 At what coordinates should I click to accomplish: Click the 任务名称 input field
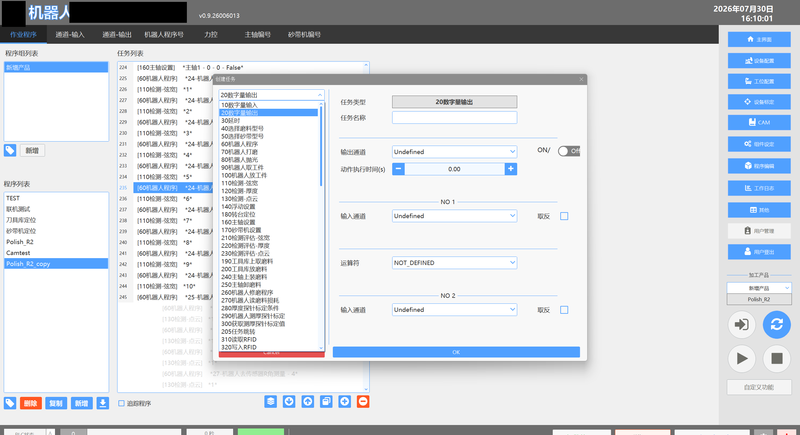[454, 118]
